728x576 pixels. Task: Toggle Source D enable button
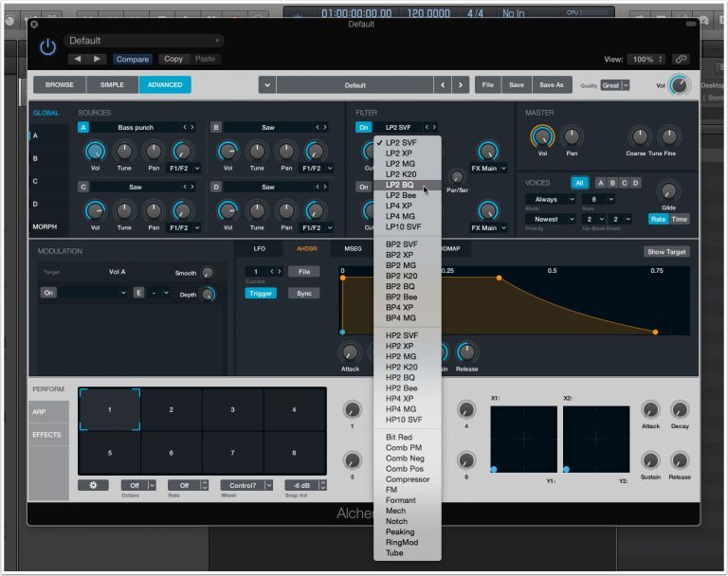click(216, 187)
